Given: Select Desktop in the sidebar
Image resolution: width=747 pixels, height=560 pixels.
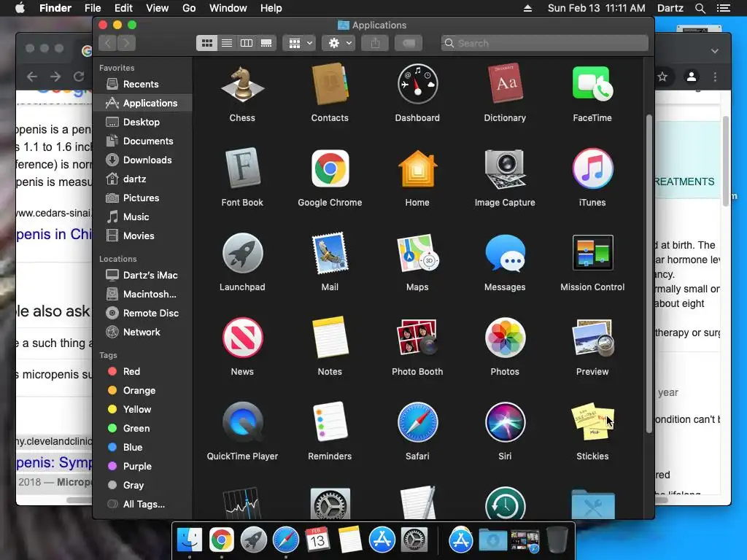Looking at the screenshot, I should 142,122.
